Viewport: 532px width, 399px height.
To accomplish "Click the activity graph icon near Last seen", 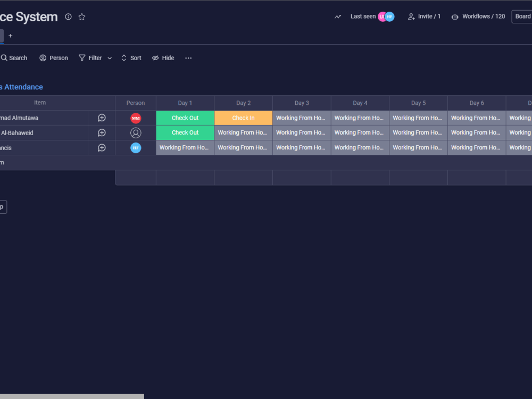I will coord(337,16).
